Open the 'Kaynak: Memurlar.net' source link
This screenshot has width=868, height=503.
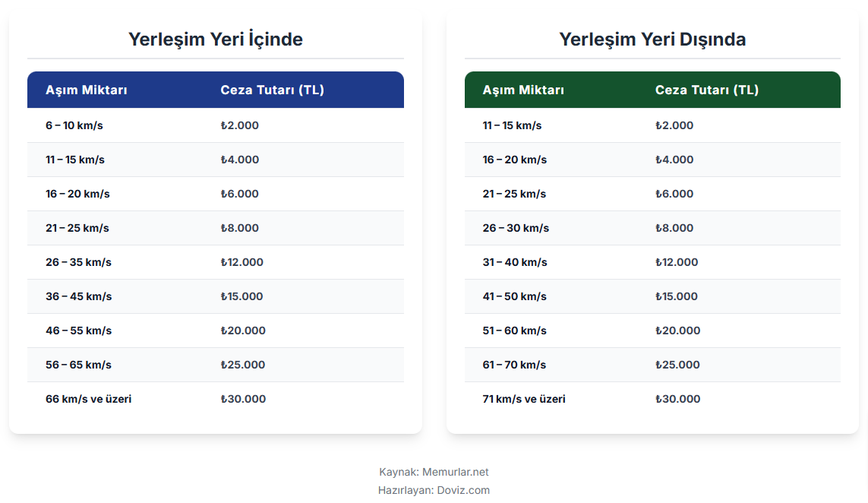point(434,472)
